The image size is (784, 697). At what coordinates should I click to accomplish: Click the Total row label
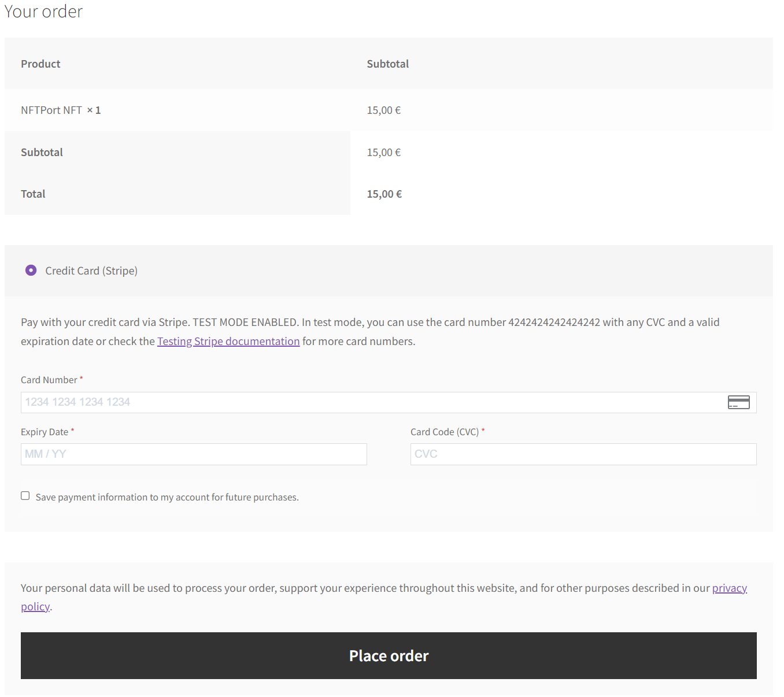click(x=33, y=194)
